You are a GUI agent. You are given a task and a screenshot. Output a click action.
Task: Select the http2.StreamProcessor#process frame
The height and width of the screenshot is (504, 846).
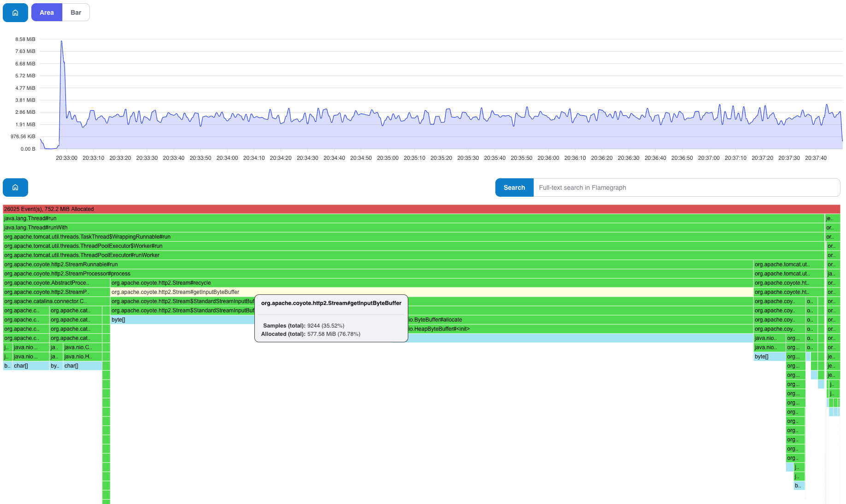(x=378, y=274)
